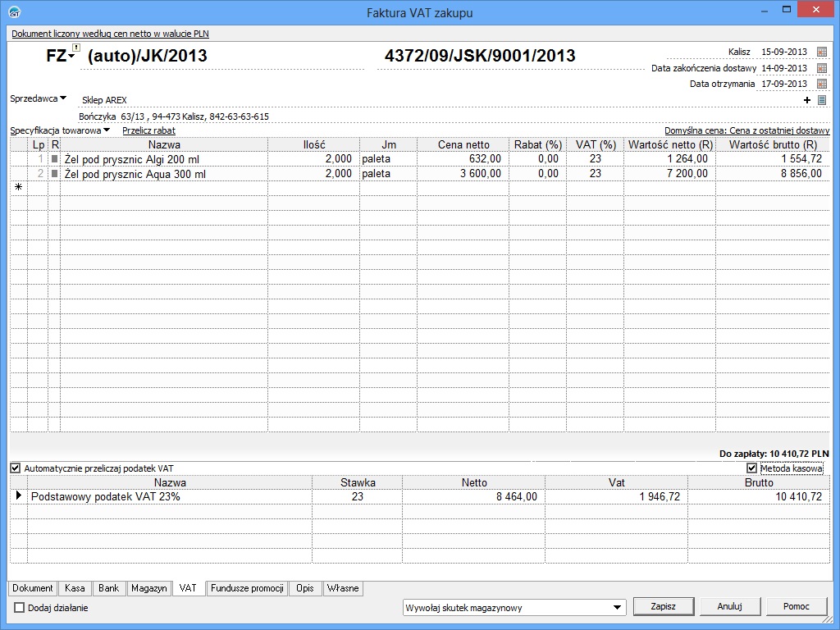Switch to the Magazyn tab
Image resolution: width=840 pixels, height=630 pixels.
[x=149, y=588]
